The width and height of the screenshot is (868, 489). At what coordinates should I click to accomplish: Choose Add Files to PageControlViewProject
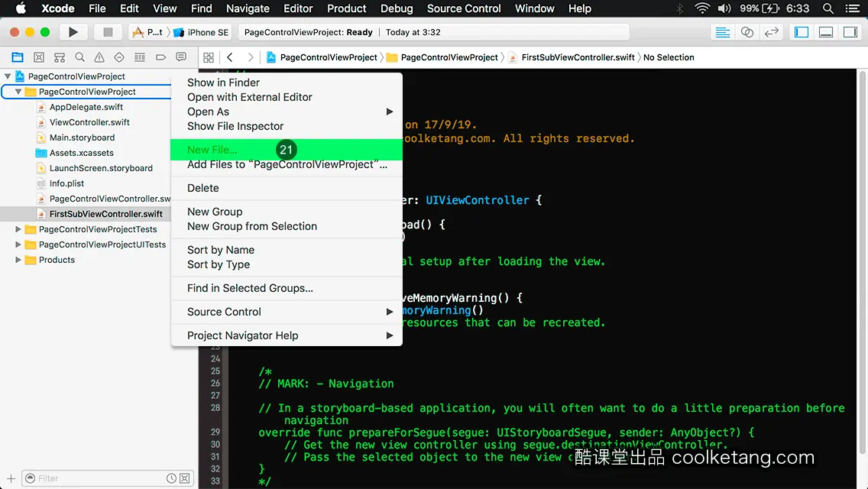[x=287, y=164]
